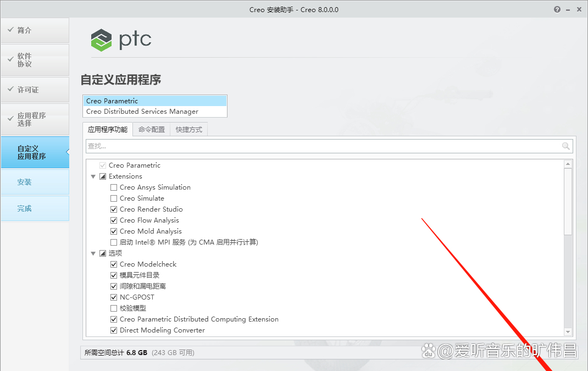Click the disabled Creo Parametric root checkbox
Viewport: 588px width, 371px height.
pos(103,165)
